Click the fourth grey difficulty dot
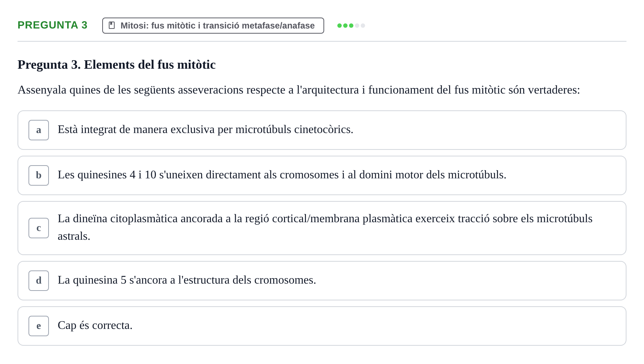The height and width of the screenshot is (364, 644). point(357,26)
